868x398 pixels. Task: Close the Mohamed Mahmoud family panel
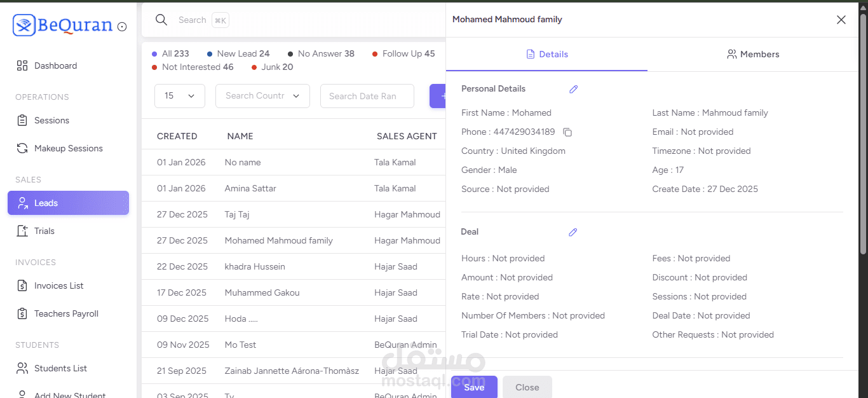point(841,20)
